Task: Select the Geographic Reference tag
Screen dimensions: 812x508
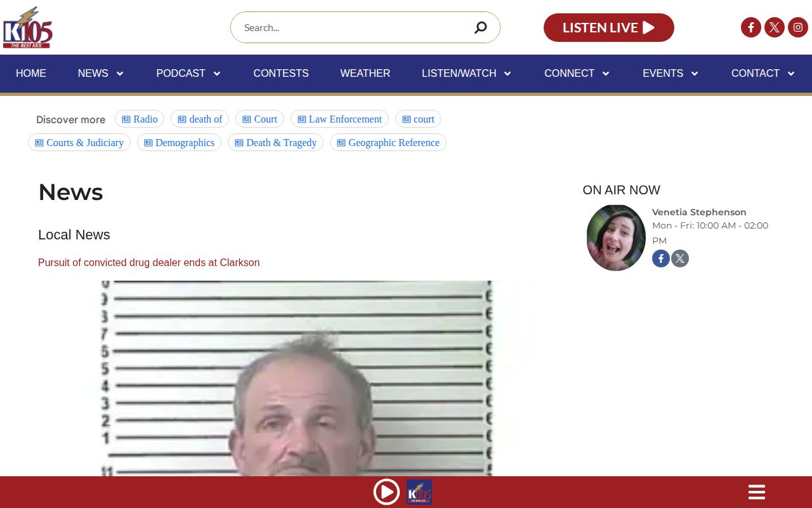Action: tap(388, 142)
